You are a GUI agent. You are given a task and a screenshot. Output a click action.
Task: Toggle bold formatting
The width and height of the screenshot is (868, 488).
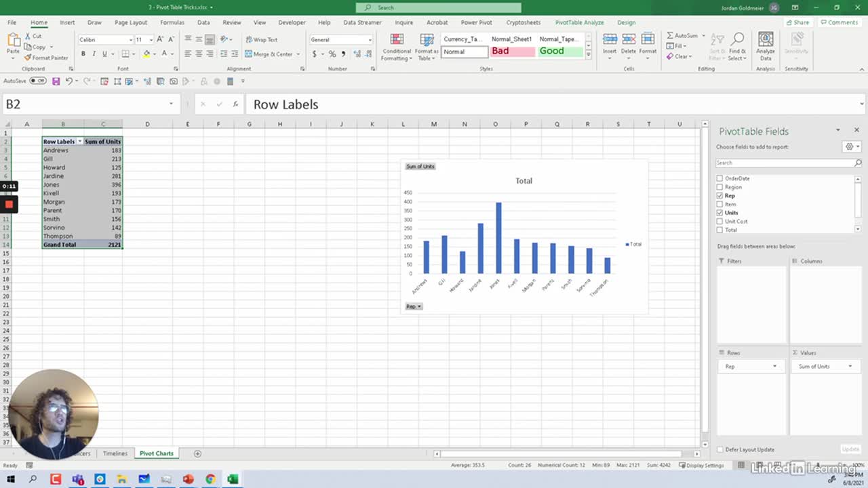point(83,54)
